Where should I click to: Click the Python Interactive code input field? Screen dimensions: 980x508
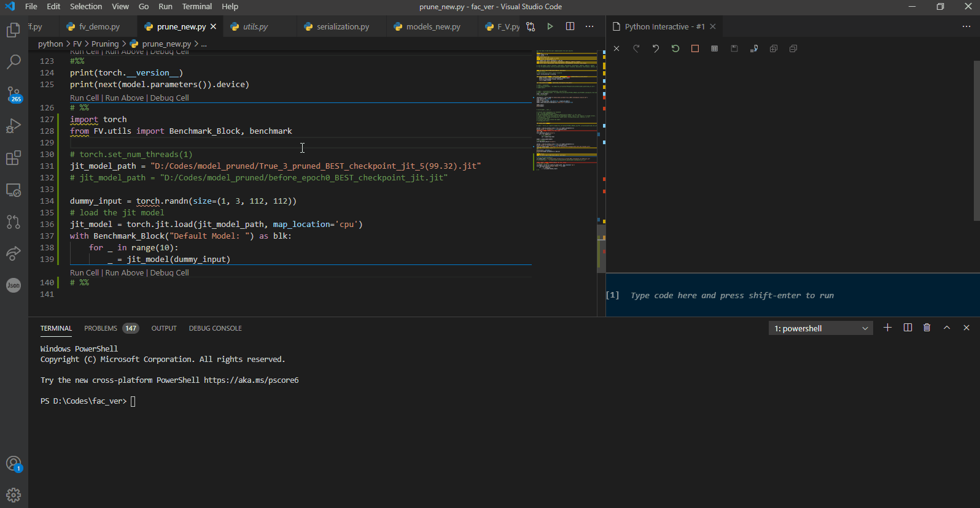(x=792, y=295)
